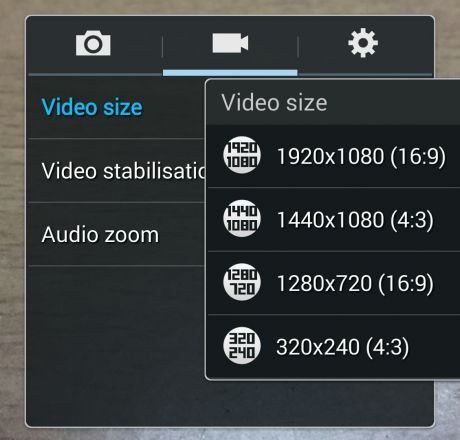This screenshot has height=440, width=460.
Task: Click divider between video and gear tabs
Action: point(298,47)
